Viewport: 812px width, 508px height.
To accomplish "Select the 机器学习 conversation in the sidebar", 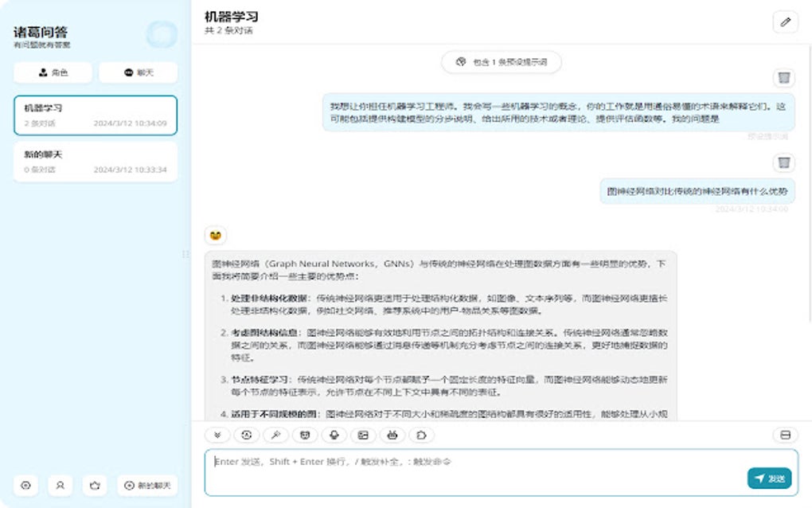I will [96, 115].
